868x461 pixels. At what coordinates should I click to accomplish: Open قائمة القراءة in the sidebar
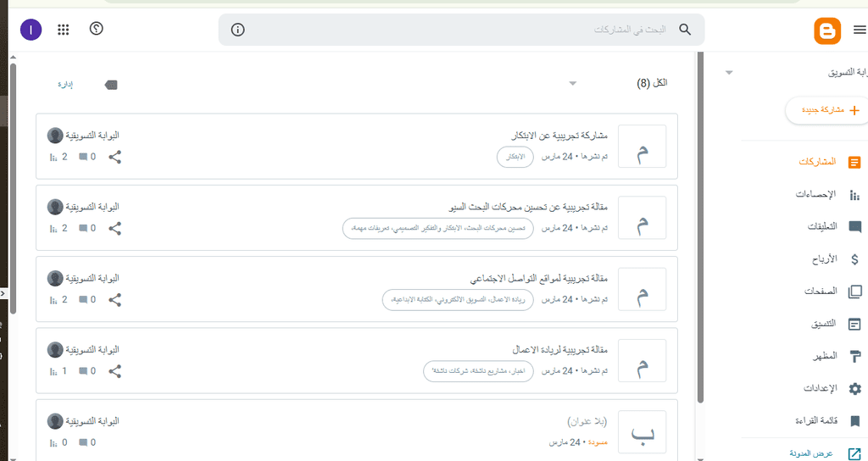click(827, 421)
